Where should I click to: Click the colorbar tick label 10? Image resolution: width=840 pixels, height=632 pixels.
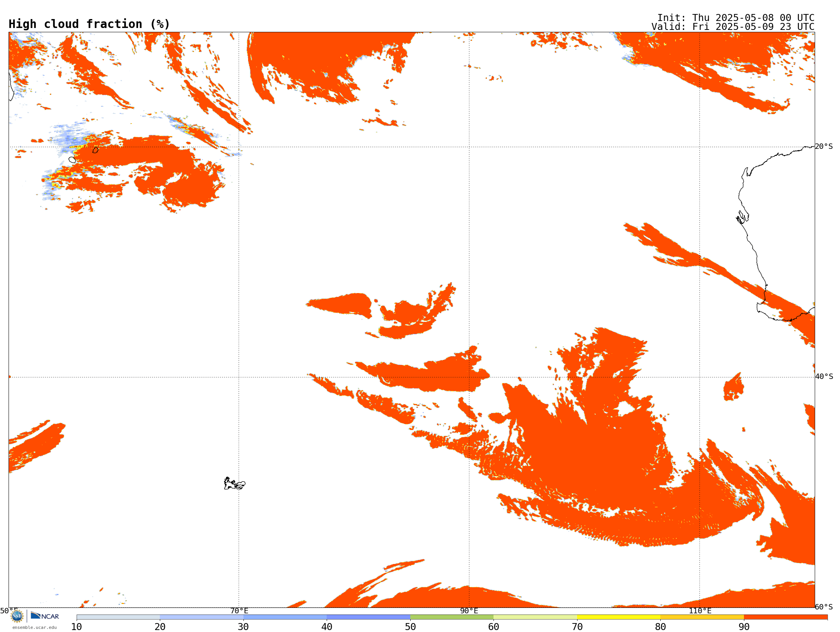coord(77,627)
